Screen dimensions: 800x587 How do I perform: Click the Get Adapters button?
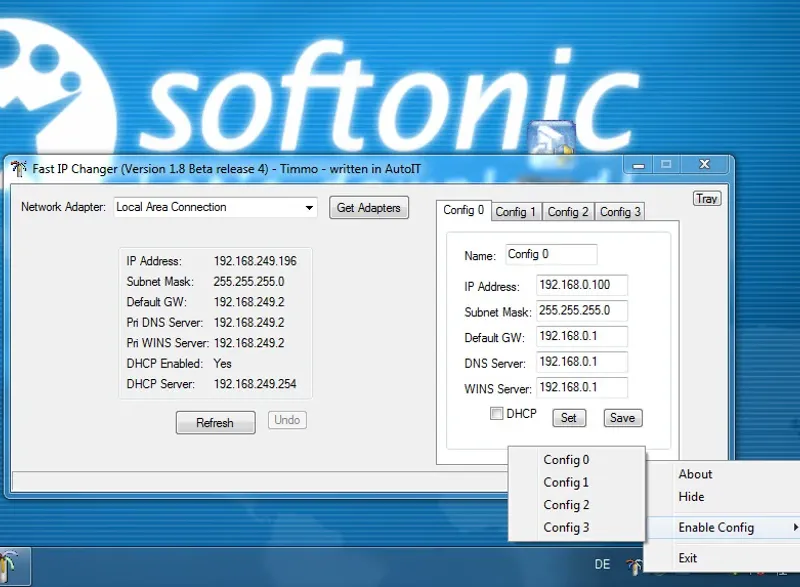(x=369, y=208)
